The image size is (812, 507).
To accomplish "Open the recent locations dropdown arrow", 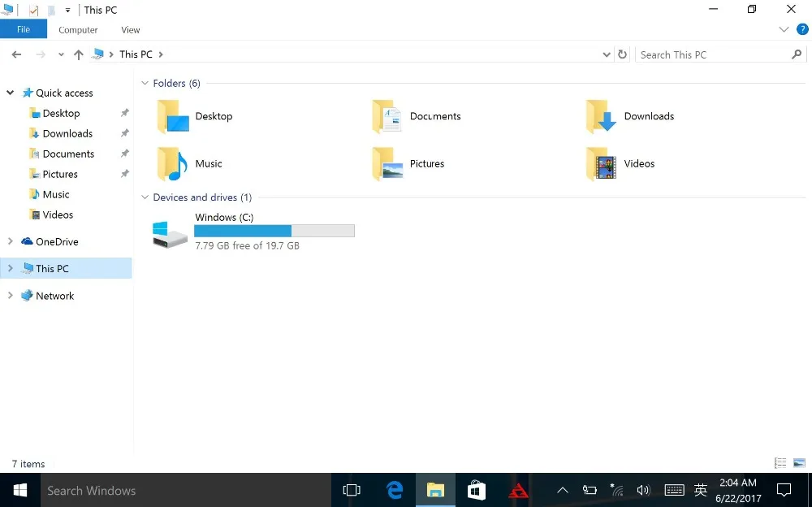I will click(x=61, y=54).
